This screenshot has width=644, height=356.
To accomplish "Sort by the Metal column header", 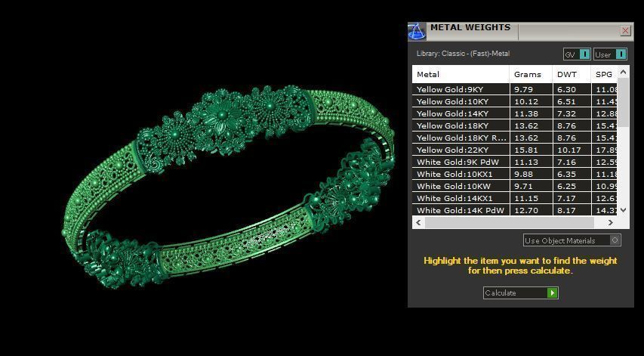I will [461, 74].
